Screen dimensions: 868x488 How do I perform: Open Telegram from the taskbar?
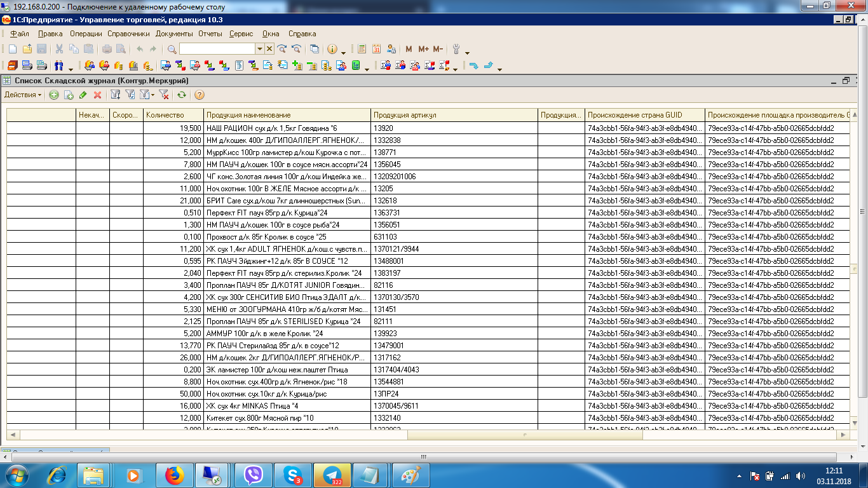pyautogui.click(x=333, y=475)
